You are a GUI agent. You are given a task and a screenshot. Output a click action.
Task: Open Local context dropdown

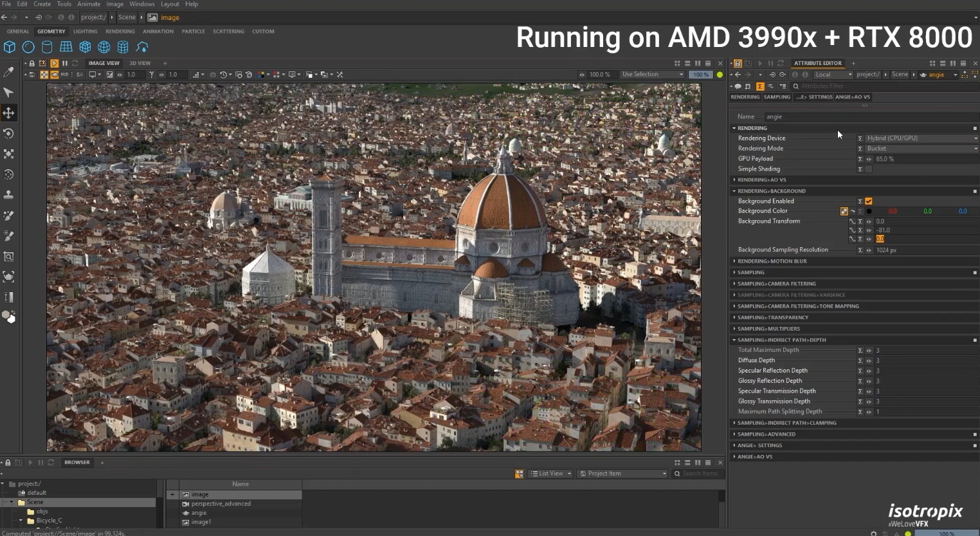click(833, 75)
